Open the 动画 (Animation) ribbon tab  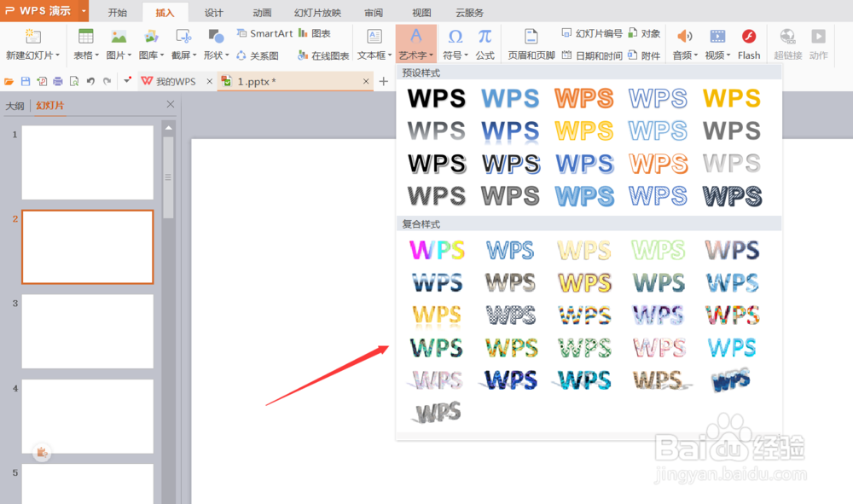click(x=262, y=13)
